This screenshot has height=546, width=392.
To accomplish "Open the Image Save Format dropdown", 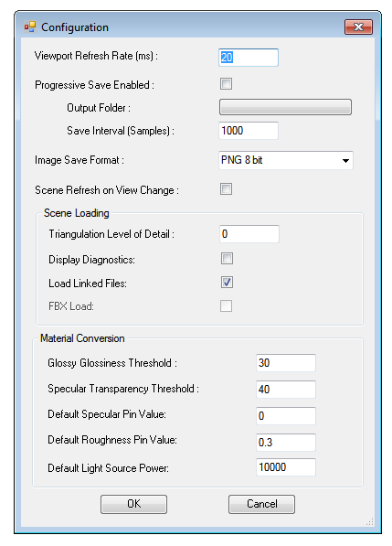I will (286, 160).
